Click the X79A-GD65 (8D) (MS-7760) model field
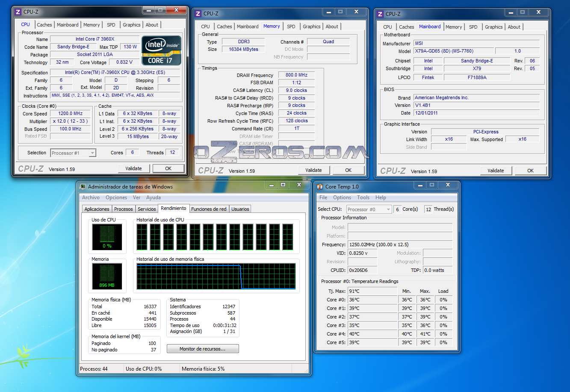The height and width of the screenshot is (392, 570). click(x=453, y=51)
